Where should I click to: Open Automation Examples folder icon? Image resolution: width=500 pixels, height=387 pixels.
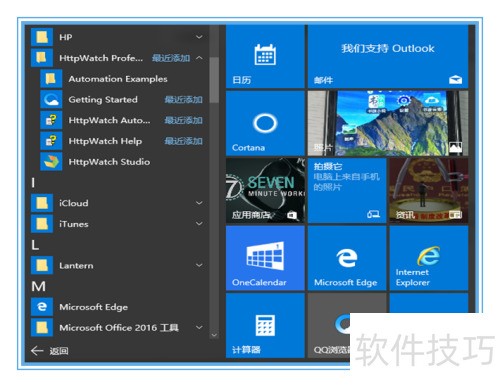51,79
